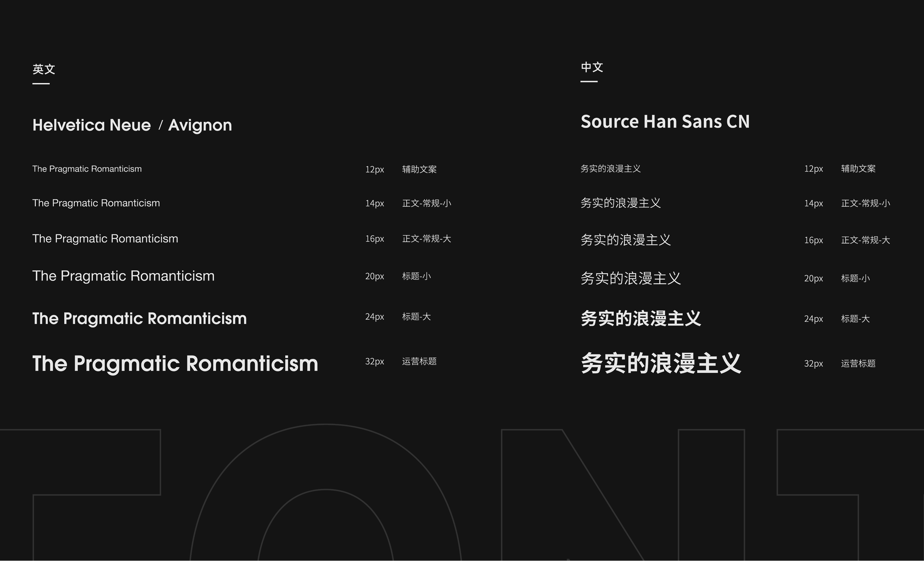Select the "Avignon" font name

(x=200, y=125)
